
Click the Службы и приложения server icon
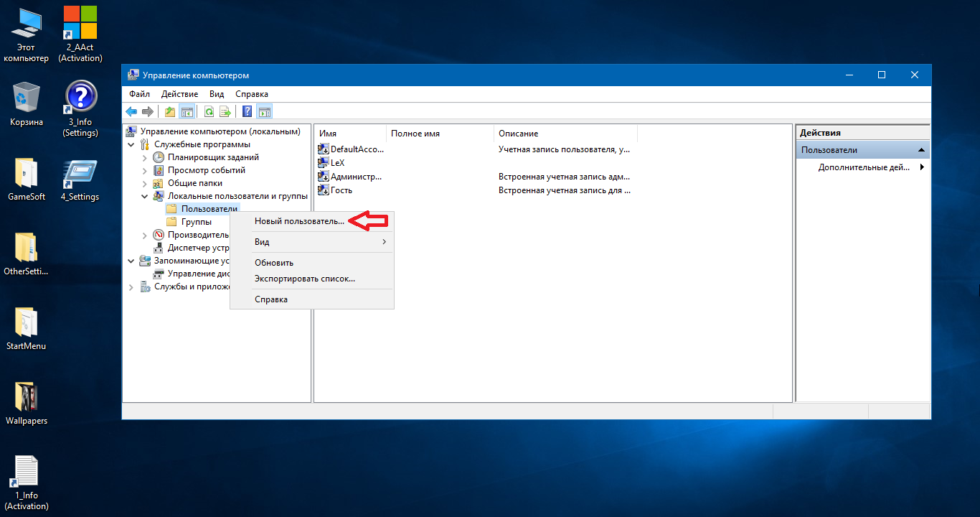145,287
